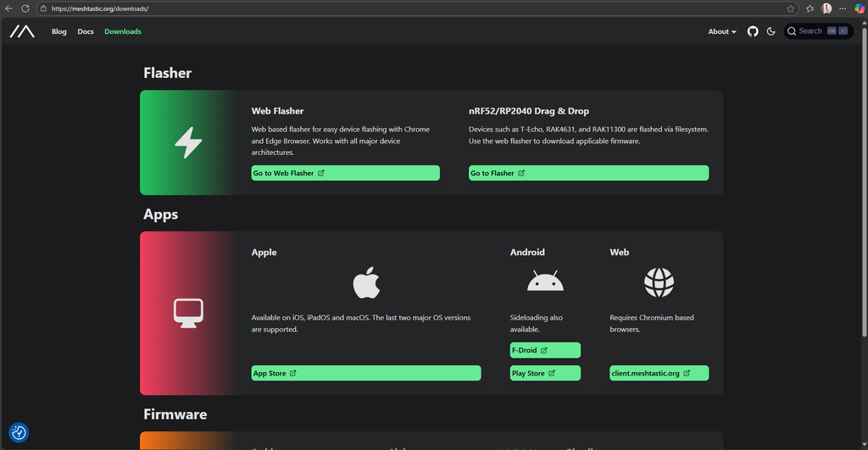Click the monitor icon in Apps card
Viewport: 868px width, 450px height.
point(188,314)
